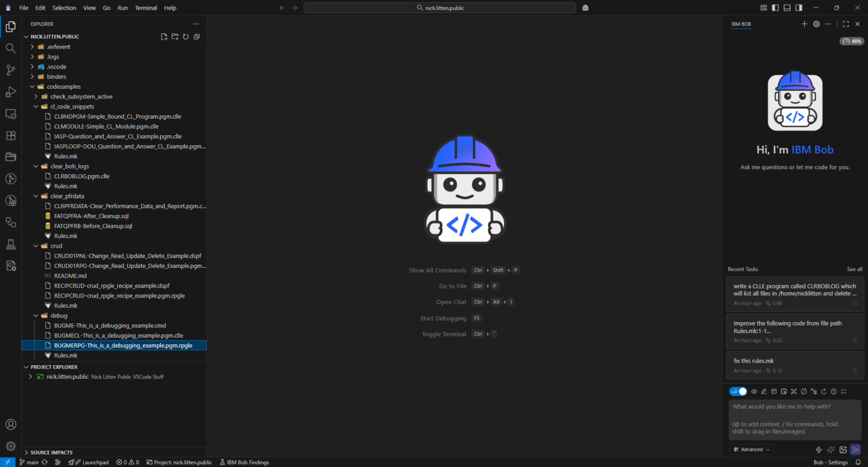868x467 pixels.
Task: Open the Remote Explorer view in the activity bar
Action: click(x=11, y=114)
